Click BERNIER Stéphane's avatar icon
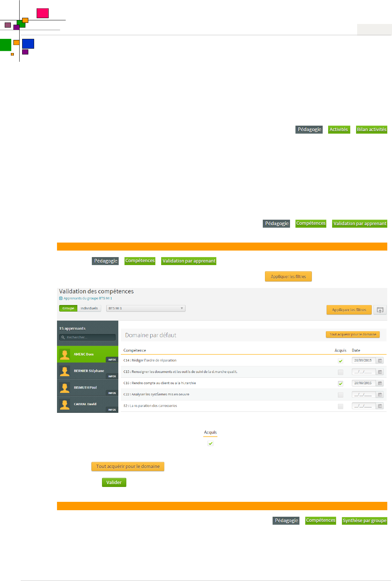The image size is (392, 581). [x=65, y=371]
